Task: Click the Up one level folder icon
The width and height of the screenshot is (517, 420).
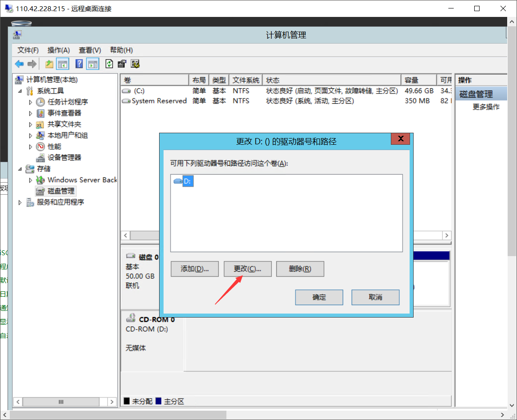Action: click(x=49, y=64)
